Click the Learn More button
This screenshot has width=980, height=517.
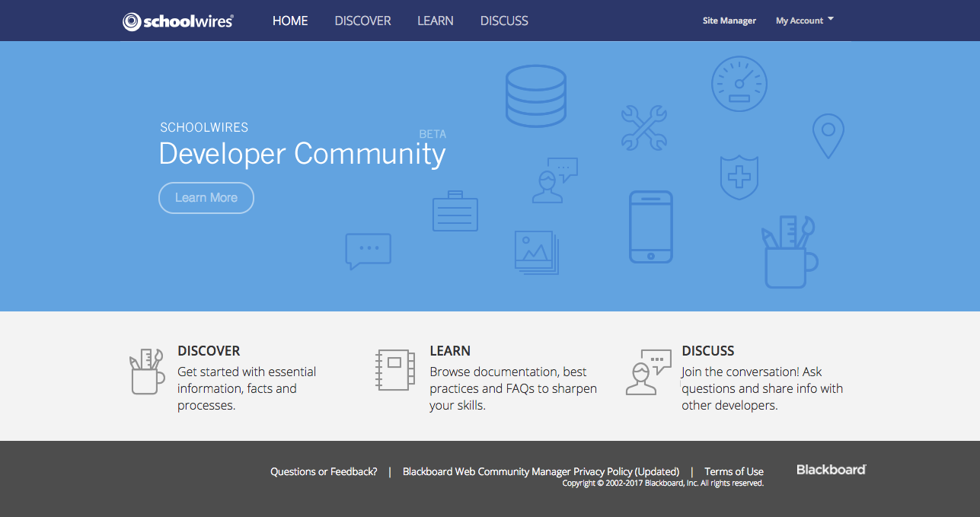[206, 198]
